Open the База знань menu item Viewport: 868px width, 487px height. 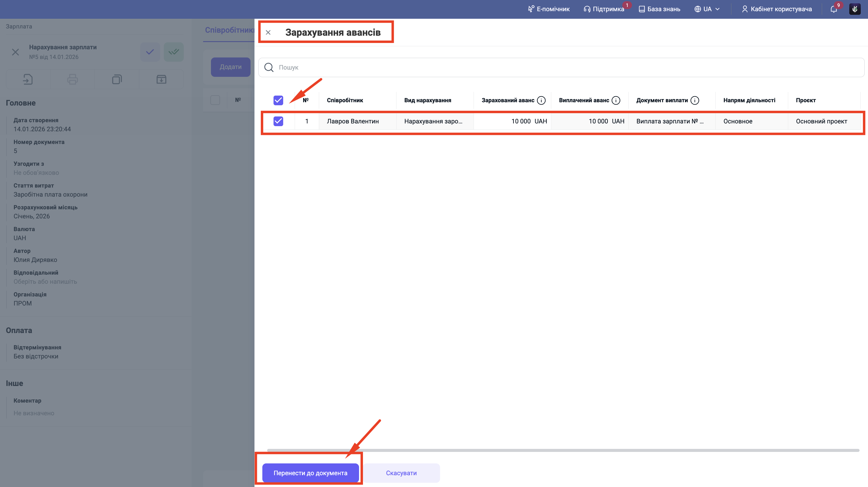click(x=659, y=9)
